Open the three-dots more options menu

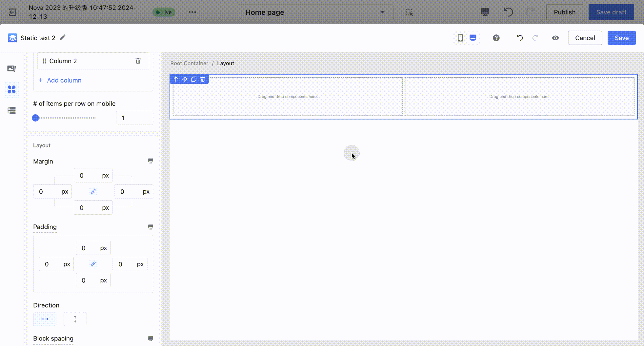pyautogui.click(x=192, y=12)
